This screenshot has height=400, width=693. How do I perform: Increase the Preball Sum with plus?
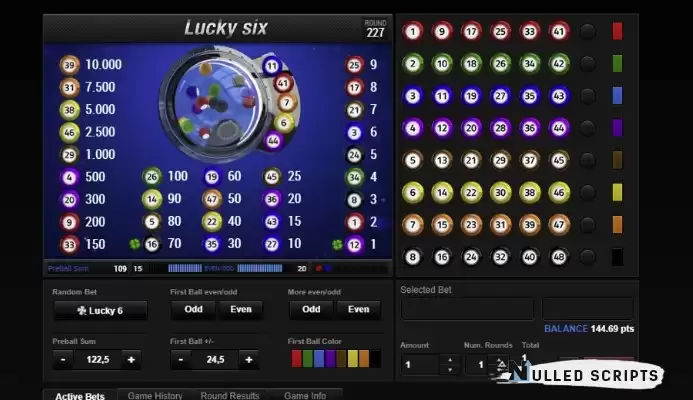point(131,360)
